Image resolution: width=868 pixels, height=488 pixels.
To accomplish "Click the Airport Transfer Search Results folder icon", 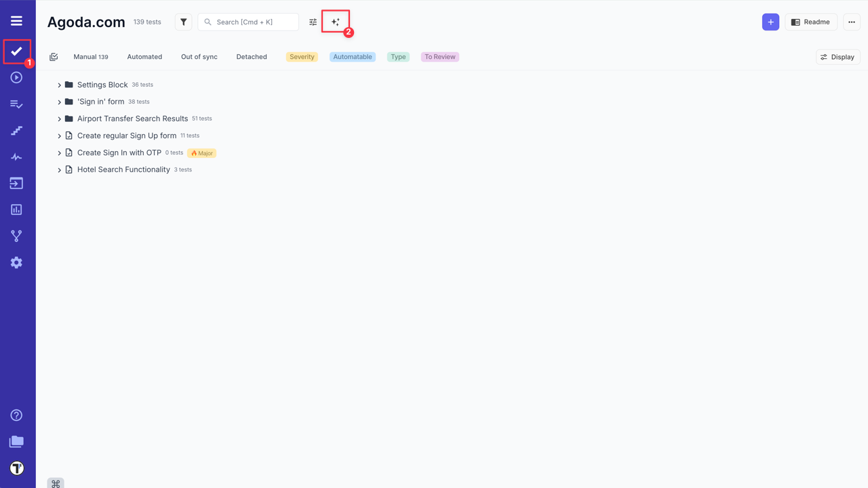I will (68, 119).
